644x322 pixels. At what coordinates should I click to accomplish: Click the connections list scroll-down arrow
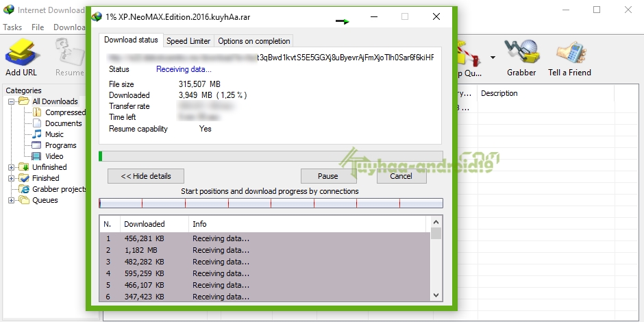pyautogui.click(x=436, y=295)
